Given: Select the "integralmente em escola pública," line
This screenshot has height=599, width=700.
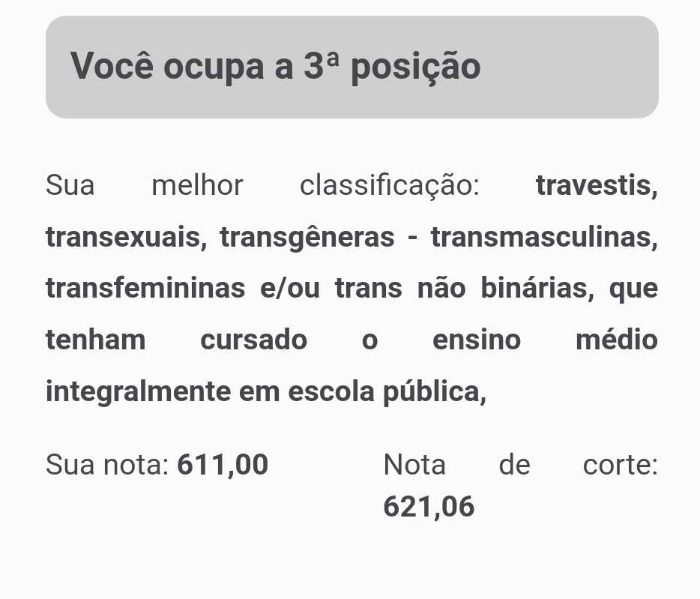Looking at the screenshot, I should pyautogui.click(x=266, y=391).
